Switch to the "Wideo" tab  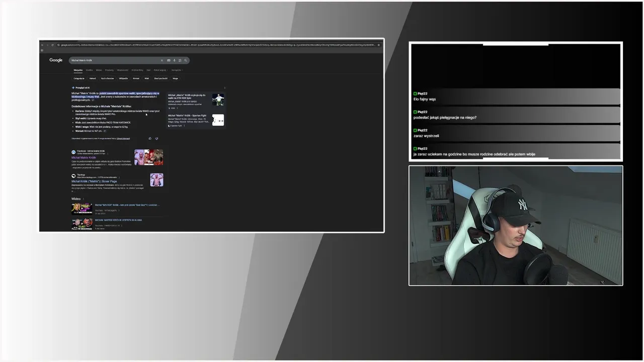point(99,70)
